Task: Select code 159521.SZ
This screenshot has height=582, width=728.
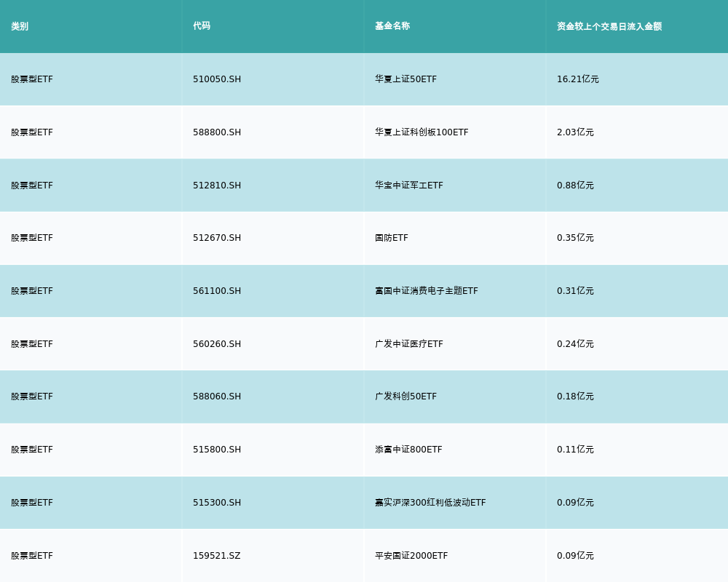Action: [x=217, y=556]
